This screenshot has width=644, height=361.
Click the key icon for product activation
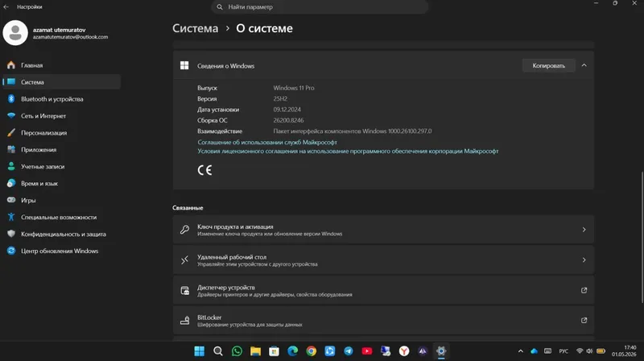point(184,230)
